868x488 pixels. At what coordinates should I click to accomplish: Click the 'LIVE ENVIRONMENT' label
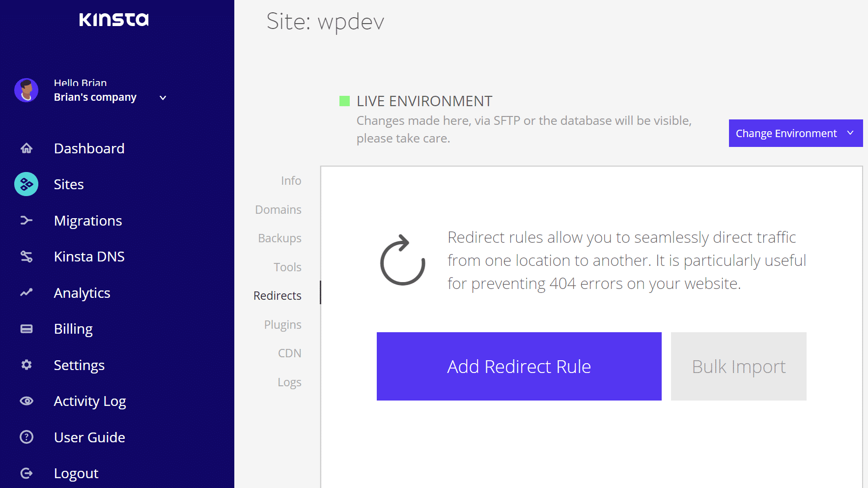(424, 101)
